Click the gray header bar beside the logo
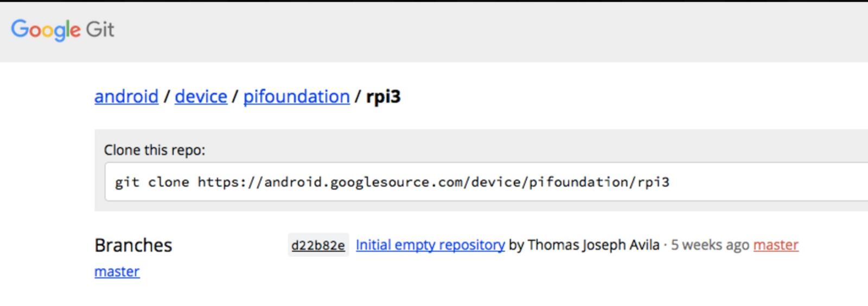This screenshot has height=306, width=868. tap(488, 31)
